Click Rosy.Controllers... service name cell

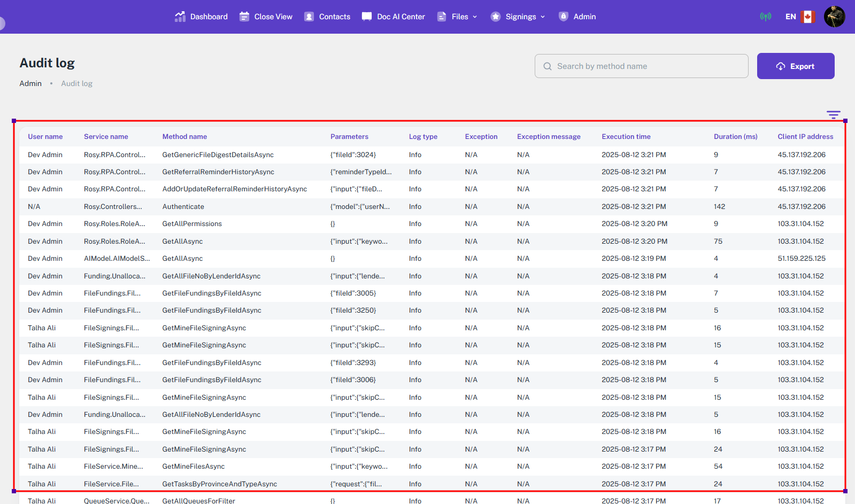pos(113,207)
